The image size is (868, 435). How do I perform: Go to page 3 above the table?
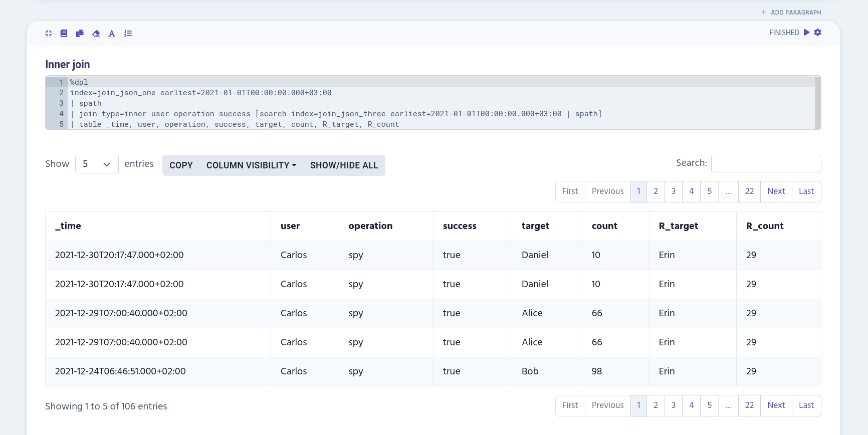coord(674,191)
